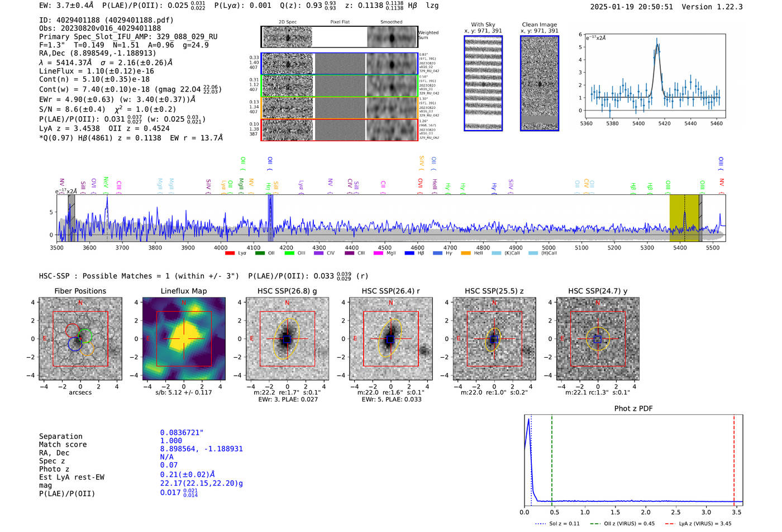The width and height of the screenshot is (782, 532).
Task: Click the blue Hβ legend swatch
Action: [x=409, y=253]
